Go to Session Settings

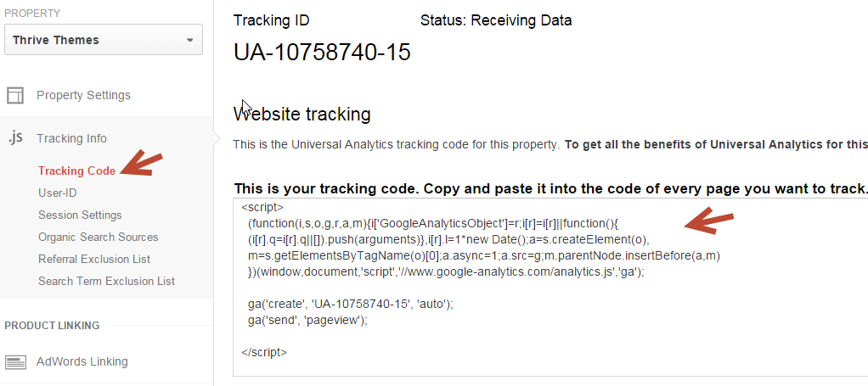pos(81,215)
